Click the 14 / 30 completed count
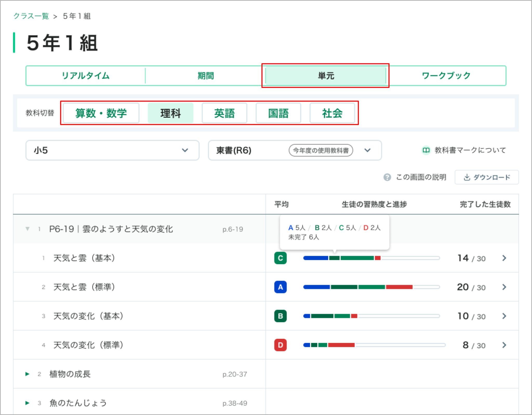532x415 pixels. click(471, 258)
